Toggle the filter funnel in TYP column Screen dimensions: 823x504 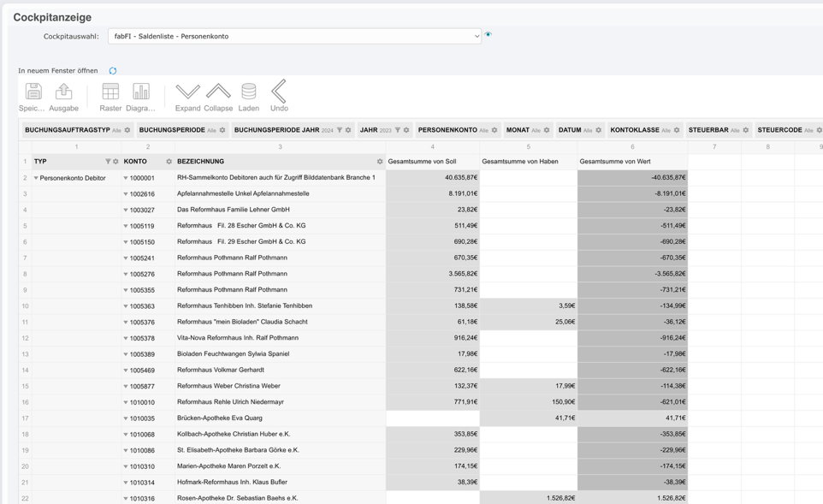pyautogui.click(x=108, y=162)
